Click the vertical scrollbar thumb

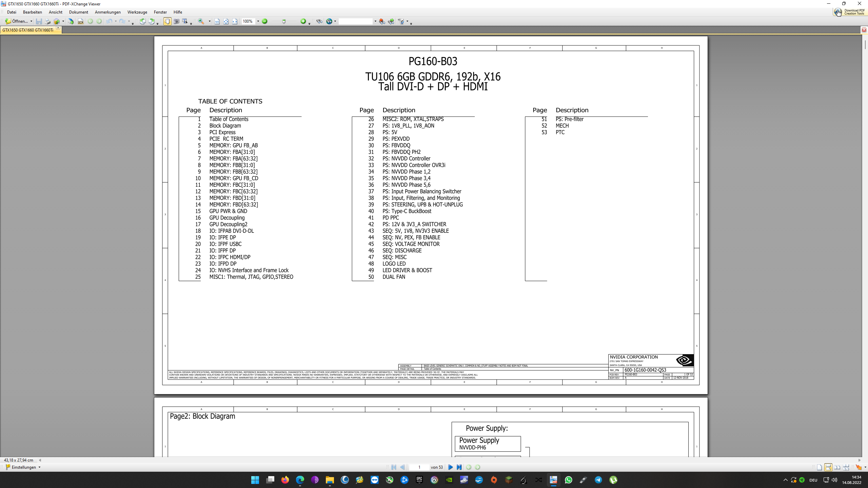pos(865,44)
